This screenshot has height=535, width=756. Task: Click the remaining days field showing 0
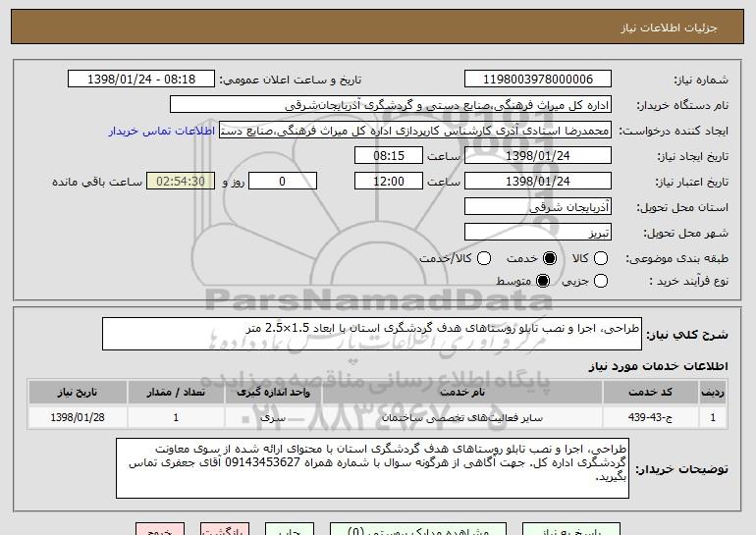pos(283,182)
